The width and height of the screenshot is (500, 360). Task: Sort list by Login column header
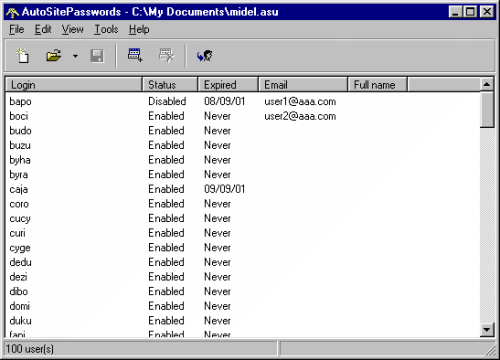pos(74,85)
